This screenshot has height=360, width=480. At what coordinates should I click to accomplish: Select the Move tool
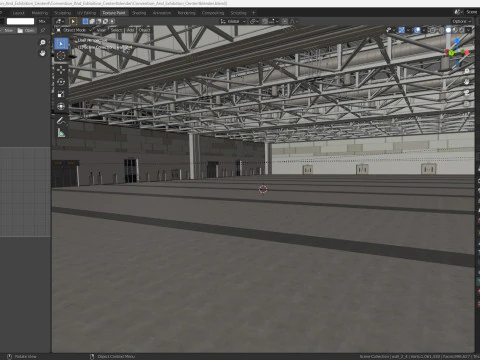[x=61, y=70]
